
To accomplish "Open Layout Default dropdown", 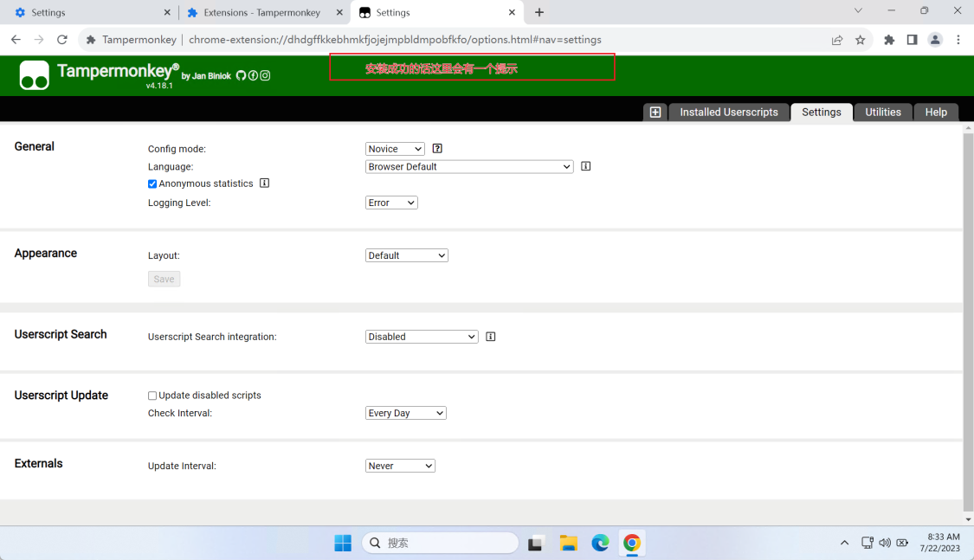I will (407, 255).
